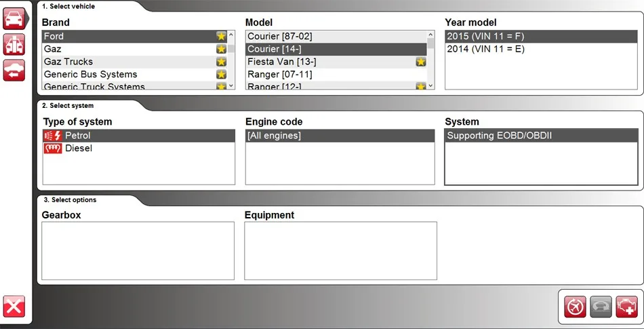Click inside the empty Equipment list box
644x329 pixels.
[x=340, y=251]
